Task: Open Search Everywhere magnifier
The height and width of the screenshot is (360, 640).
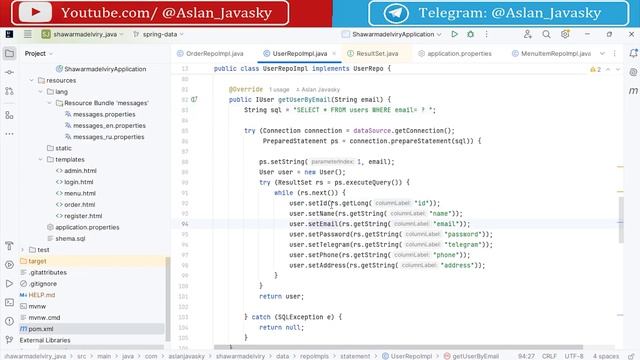Action: tap(546, 34)
